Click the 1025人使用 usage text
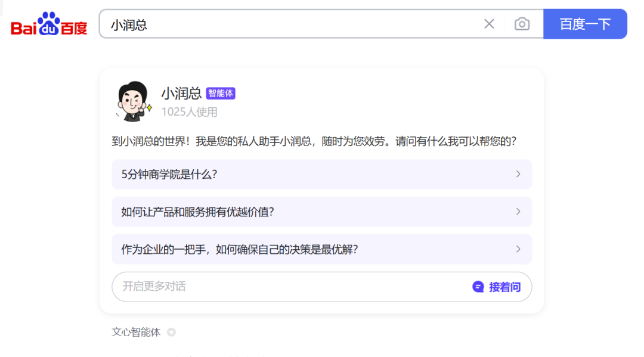644x357 pixels. [x=190, y=111]
